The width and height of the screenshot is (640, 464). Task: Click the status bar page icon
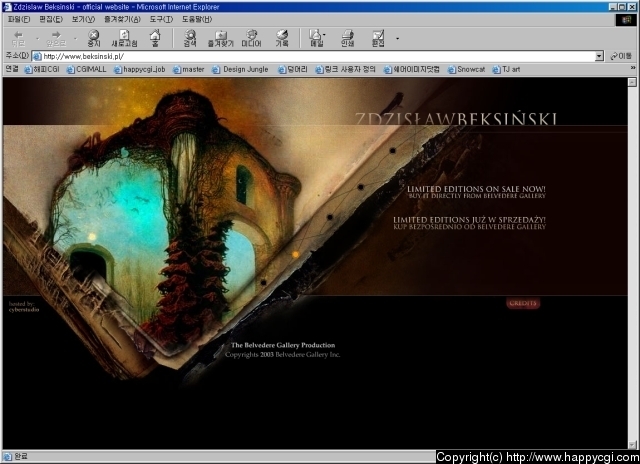coord(7,456)
